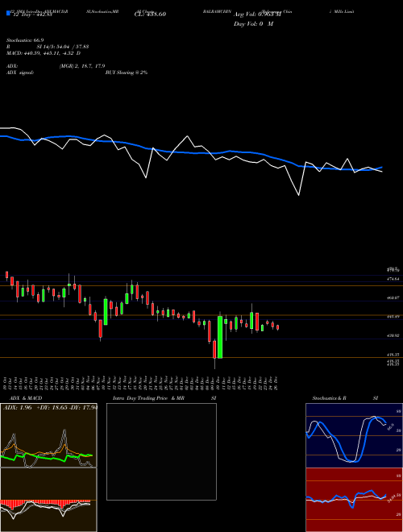Click the 430.92 price axis label
Viewport: 403px width, 532px height.
tap(394, 335)
